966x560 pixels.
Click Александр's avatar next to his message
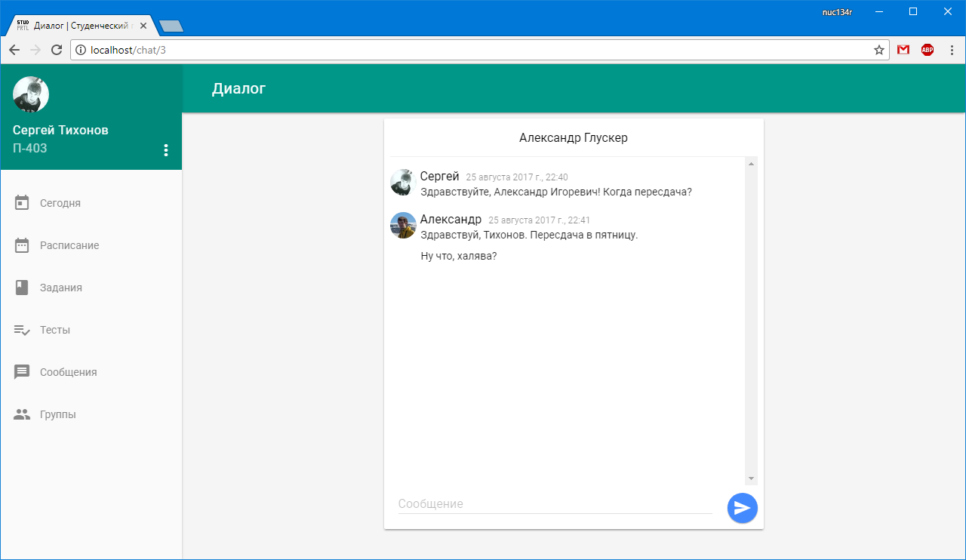pyautogui.click(x=403, y=226)
